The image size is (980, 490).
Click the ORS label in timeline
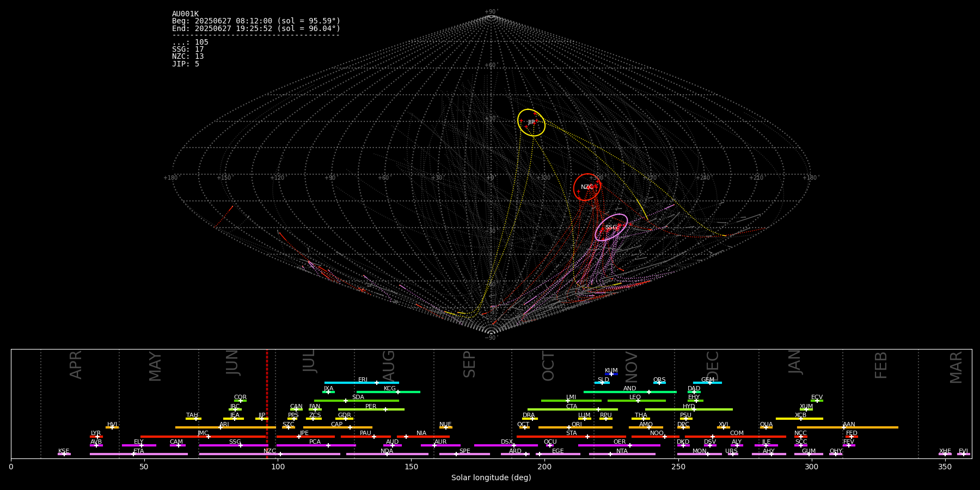click(659, 380)
